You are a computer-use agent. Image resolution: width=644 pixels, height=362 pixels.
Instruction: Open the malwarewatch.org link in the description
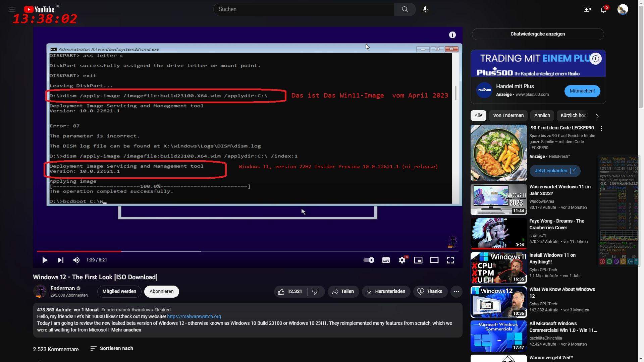[194, 316]
